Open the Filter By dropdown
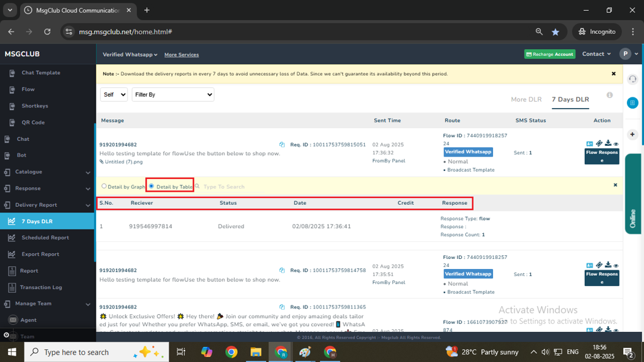 click(x=173, y=94)
